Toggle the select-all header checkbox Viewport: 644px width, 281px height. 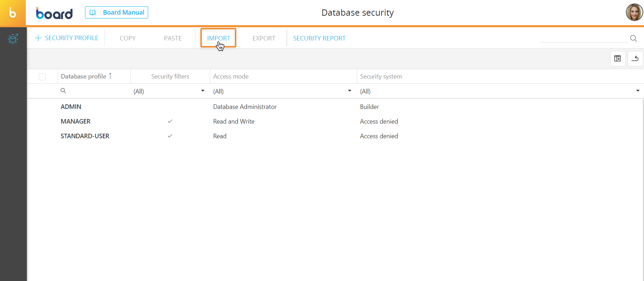click(x=42, y=76)
